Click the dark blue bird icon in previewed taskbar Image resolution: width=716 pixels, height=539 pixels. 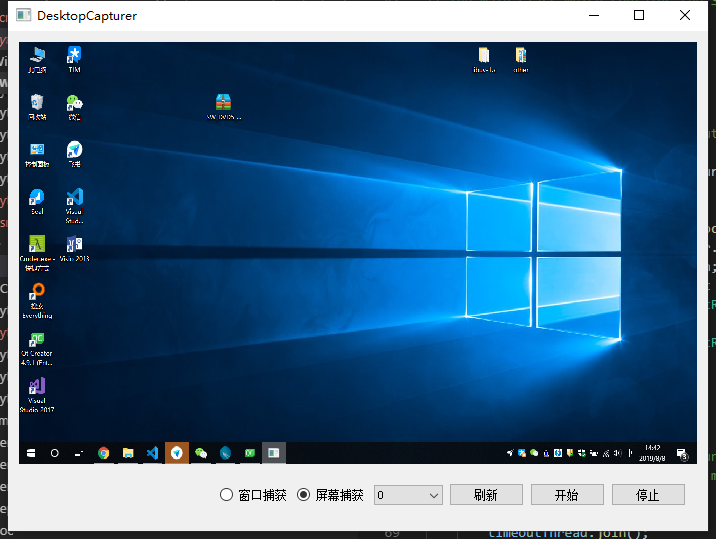[225, 453]
